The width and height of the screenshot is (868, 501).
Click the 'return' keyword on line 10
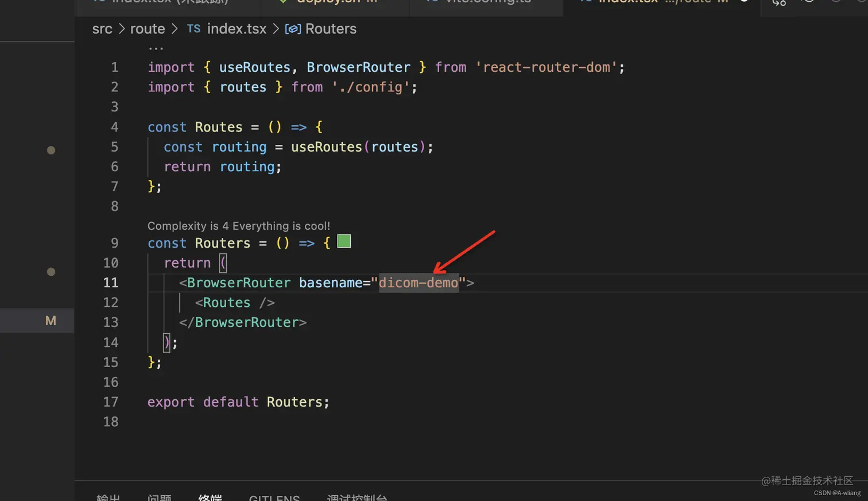(x=187, y=263)
